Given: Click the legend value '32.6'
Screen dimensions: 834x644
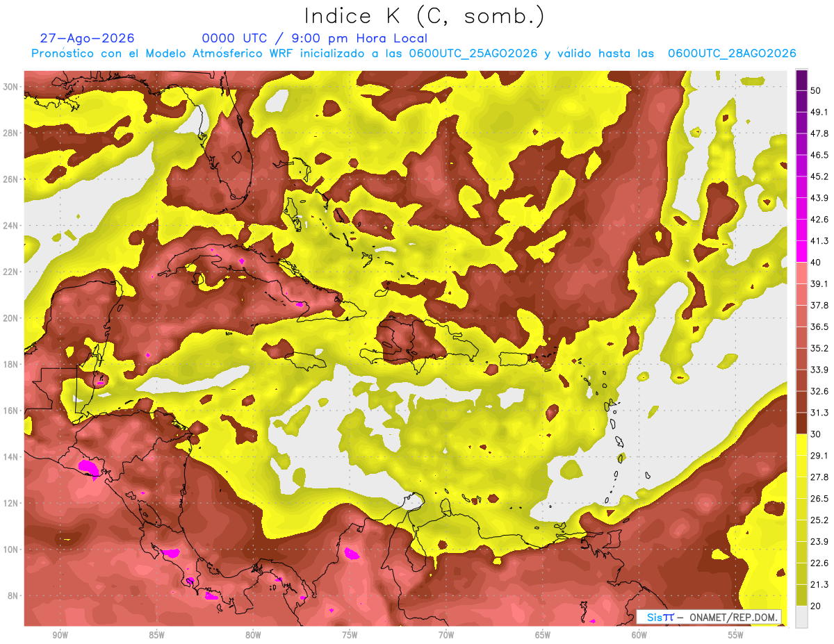Looking at the screenshot, I should click(x=819, y=391).
